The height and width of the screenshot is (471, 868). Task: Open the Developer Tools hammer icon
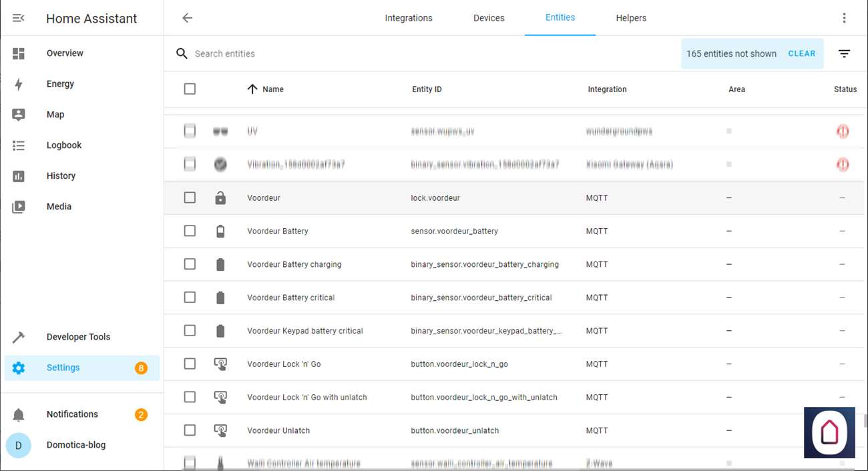click(19, 337)
